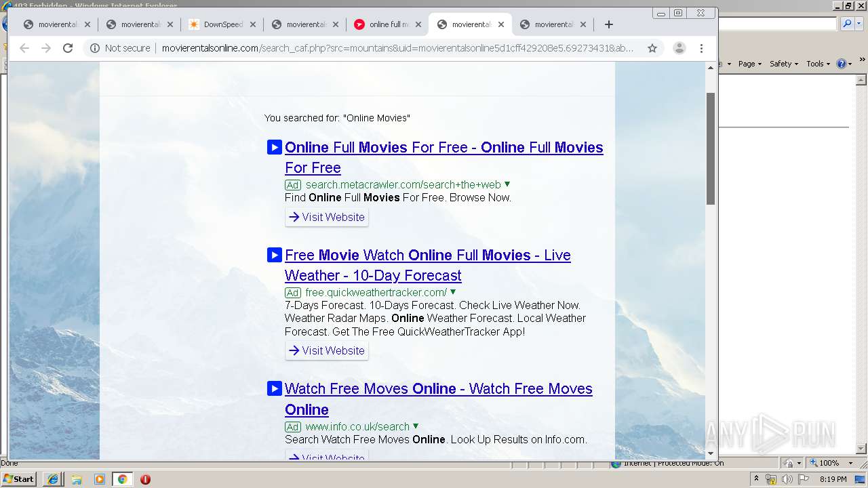Screen dimensions: 868x488
Task: Expand the arrow next to metacrawler URL
Action: point(507,184)
